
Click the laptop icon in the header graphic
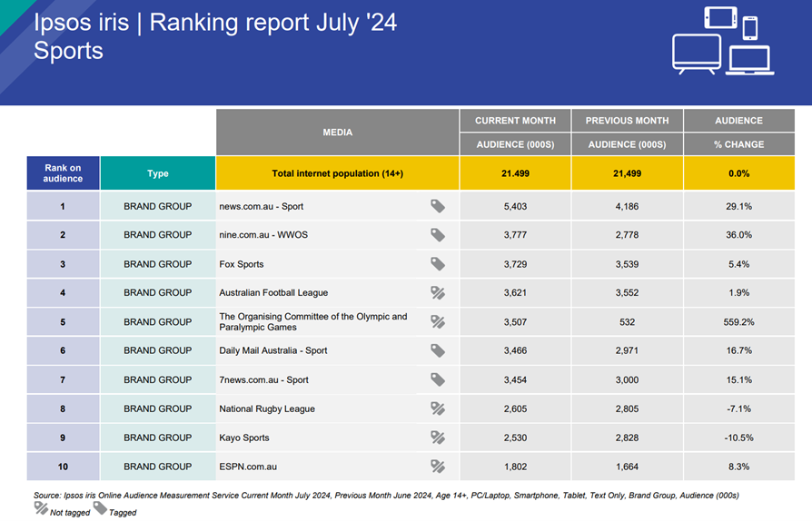pos(748,60)
